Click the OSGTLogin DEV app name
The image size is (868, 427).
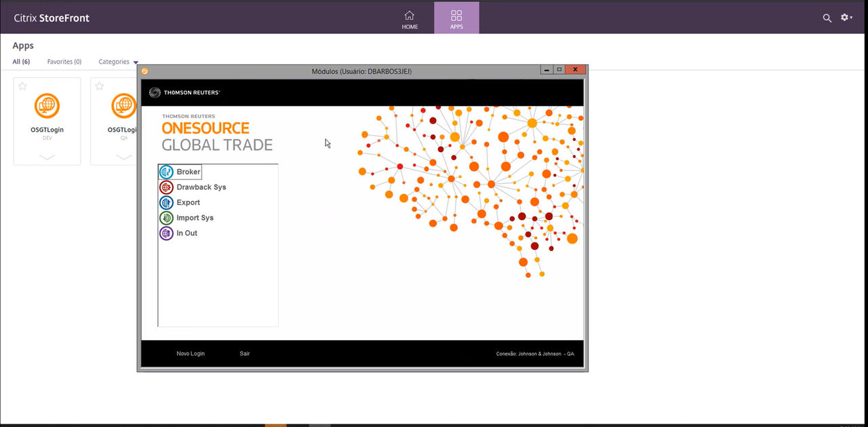tap(47, 130)
